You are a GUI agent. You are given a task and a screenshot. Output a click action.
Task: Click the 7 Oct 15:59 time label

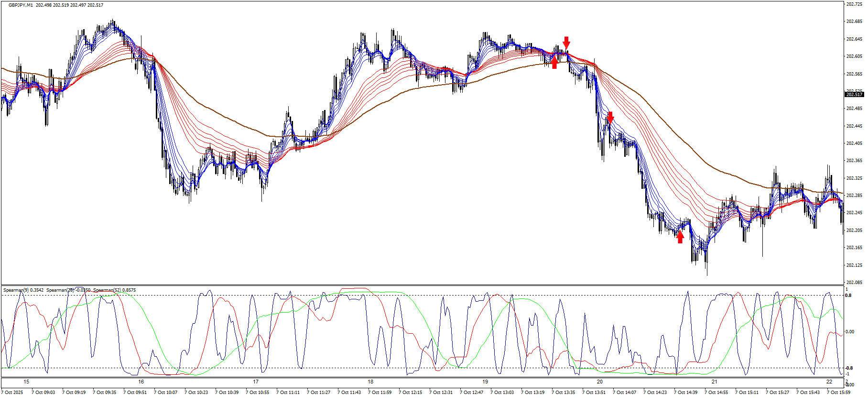click(x=838, y=393)
